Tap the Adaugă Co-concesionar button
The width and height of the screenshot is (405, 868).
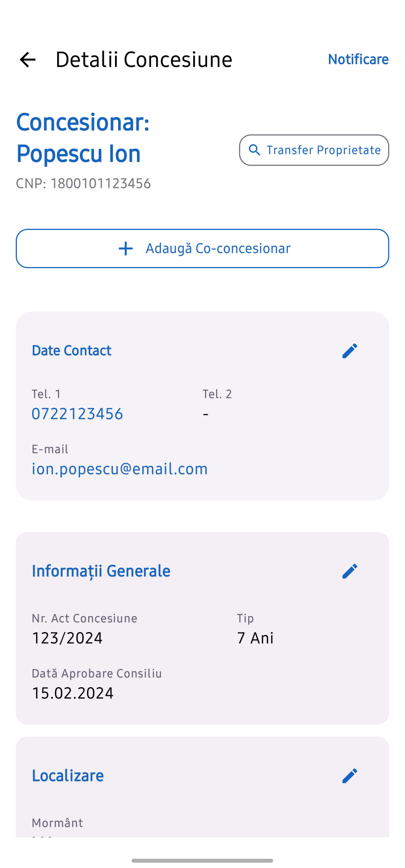(202, 248)
